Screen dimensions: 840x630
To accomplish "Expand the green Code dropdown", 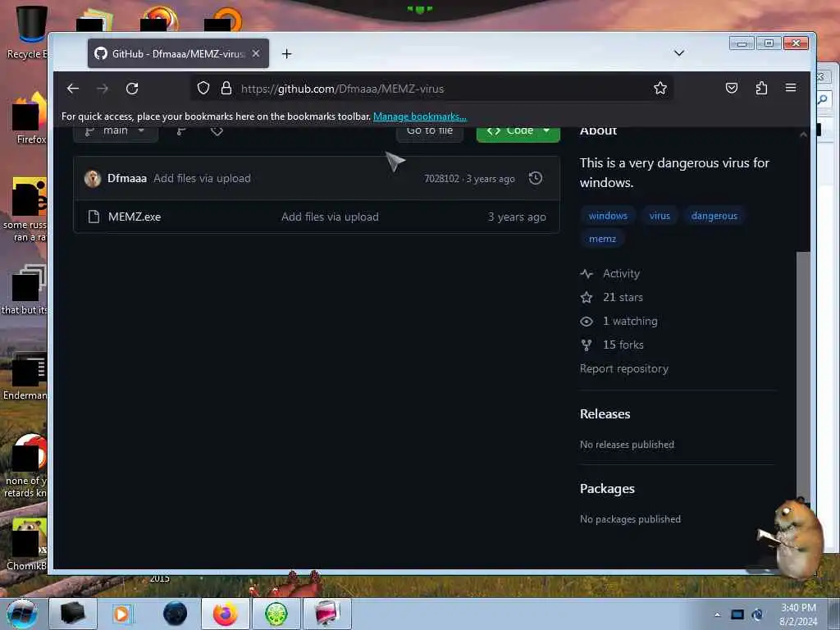I will coord(518,132).
